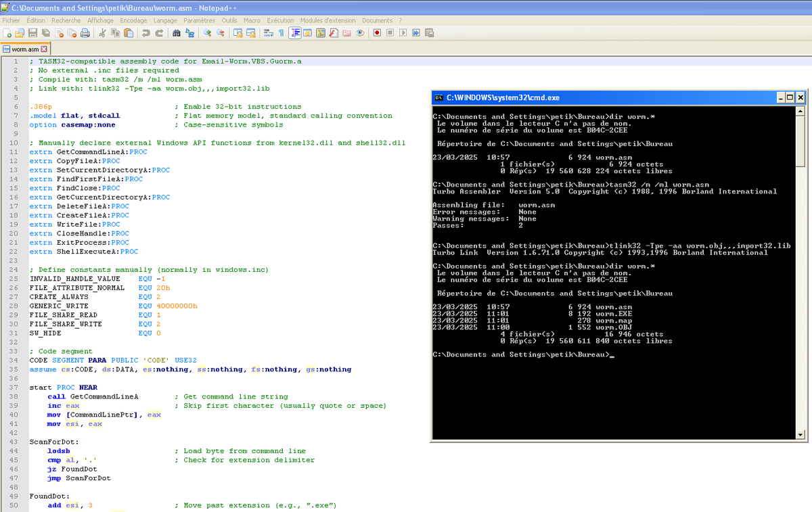The width and height of the screenshot is (812, 512).
Task: Open the Fichier menu
Action: click(11, 20)
